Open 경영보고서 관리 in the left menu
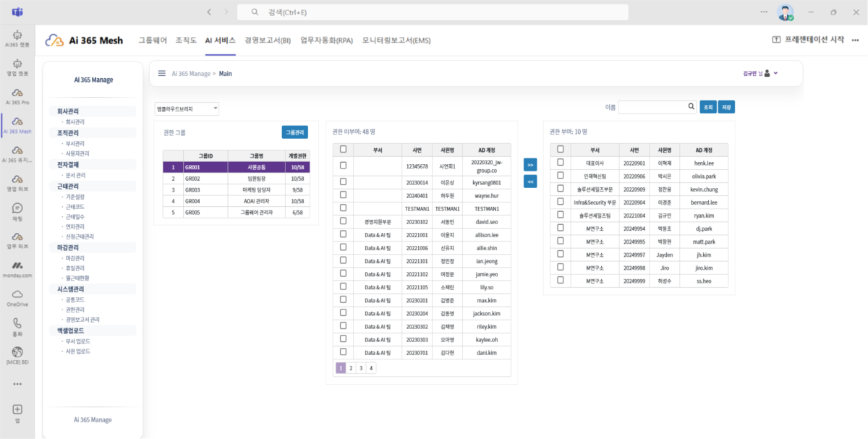This screenshot has width=868, height=439. (82, 319)
